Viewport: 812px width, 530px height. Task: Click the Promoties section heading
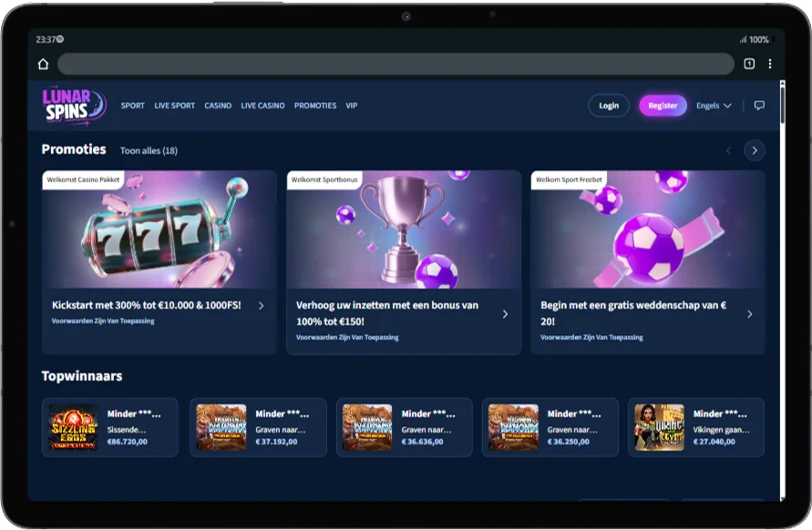click(x=74, y=149)
